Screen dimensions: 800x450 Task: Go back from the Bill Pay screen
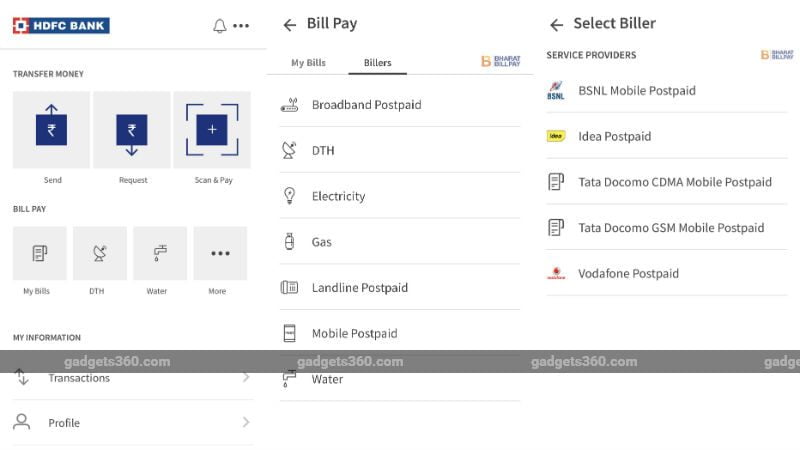[x=290, y=25]
